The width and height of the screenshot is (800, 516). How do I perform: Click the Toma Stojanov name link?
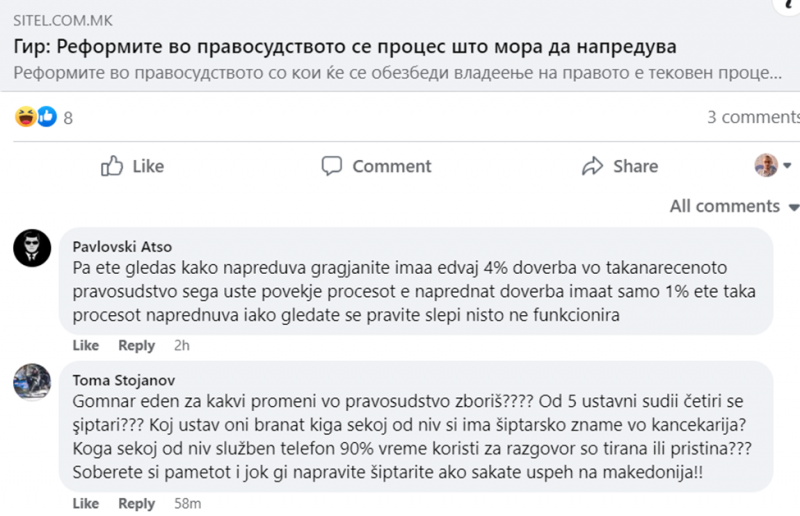click(125, 379)
